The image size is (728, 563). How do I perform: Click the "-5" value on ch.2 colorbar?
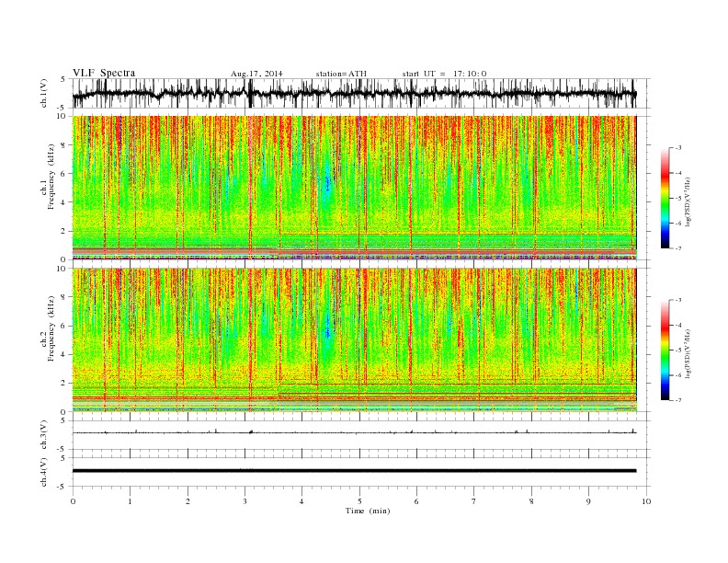(677, 350)
